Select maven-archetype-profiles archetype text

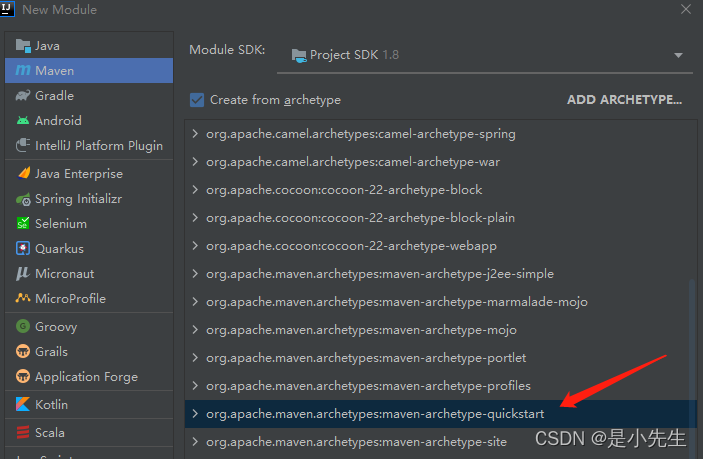(x=368, y=386)
